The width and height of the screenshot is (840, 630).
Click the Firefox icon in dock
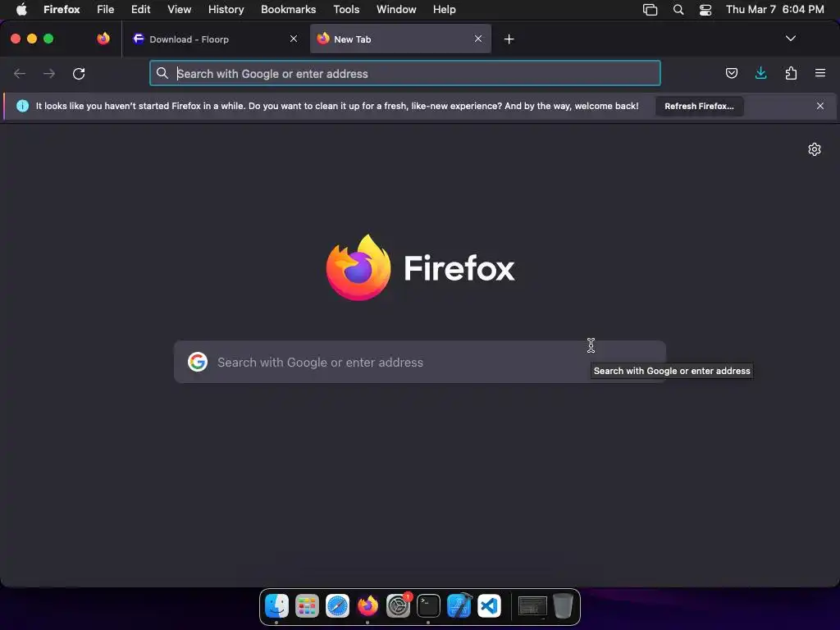[367, 606]
